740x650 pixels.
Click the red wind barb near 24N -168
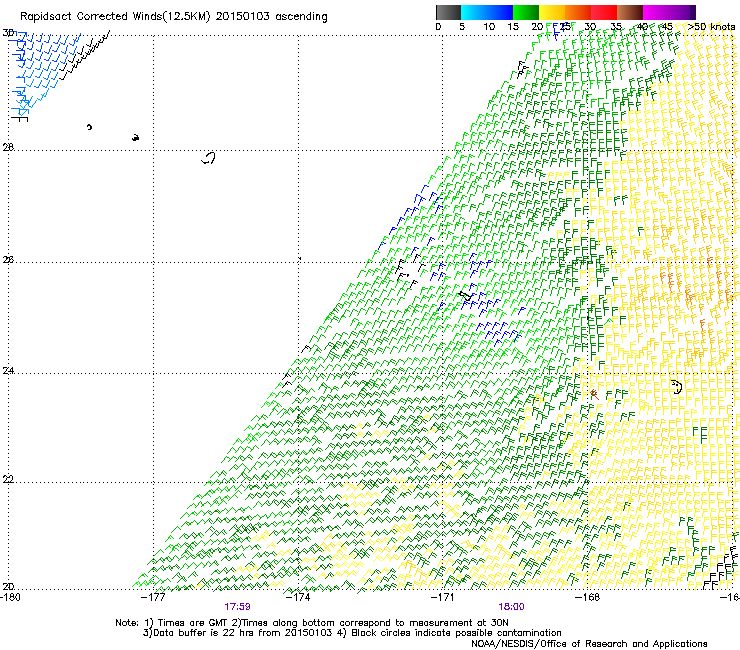[x=594, y=394]
